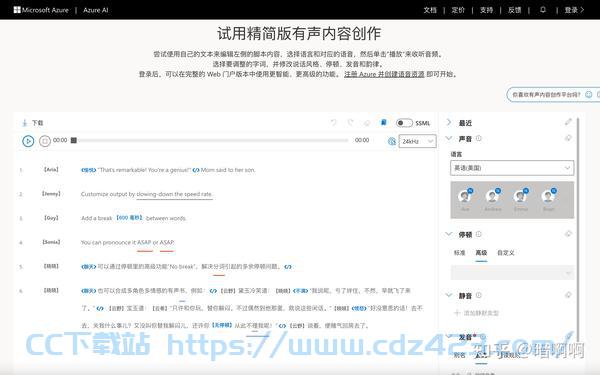The width and height of the screenshot is (600, 375).
Task: Click closing tag icon before "Mom said"
Action: (x=196, y=170)
